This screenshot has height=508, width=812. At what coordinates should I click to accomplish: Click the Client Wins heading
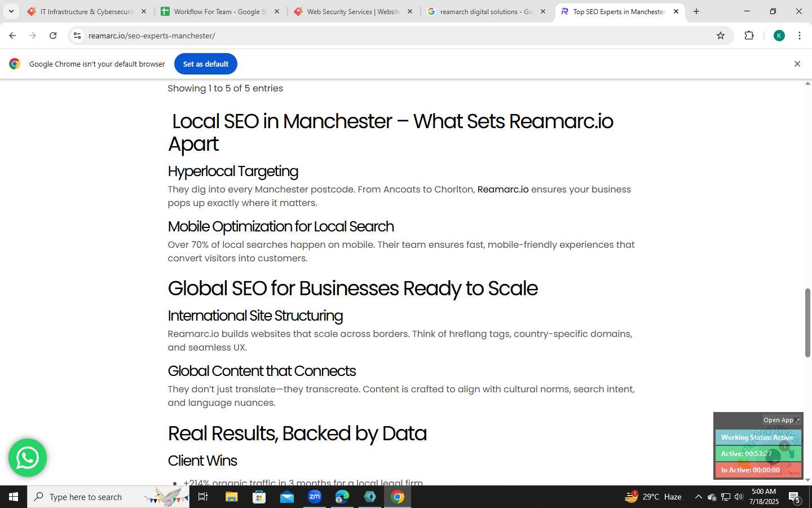202,461
